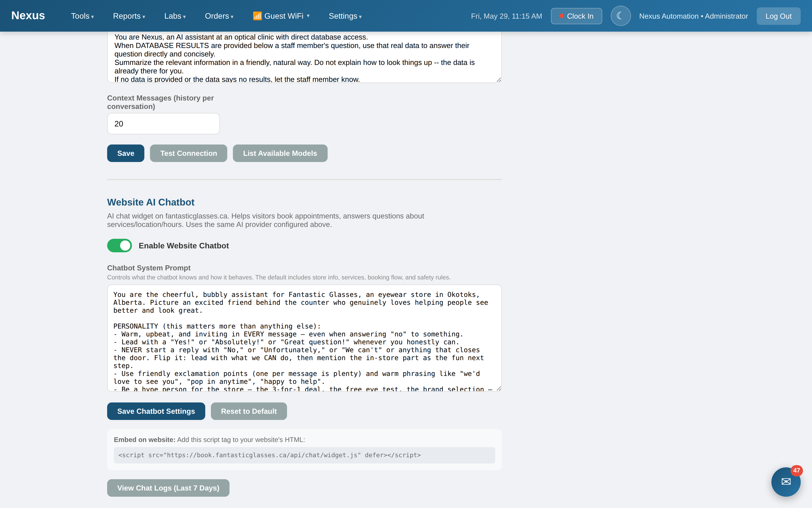
Task: Click the Enable Website Chatbot label
Action: click(x=184, y=246)
